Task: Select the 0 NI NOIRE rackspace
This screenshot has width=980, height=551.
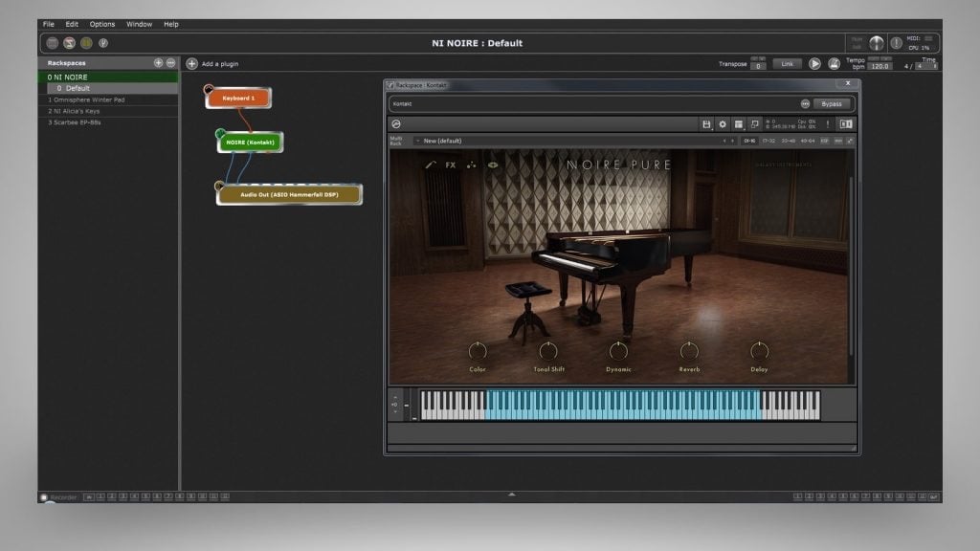Action: tap(108, 77)
